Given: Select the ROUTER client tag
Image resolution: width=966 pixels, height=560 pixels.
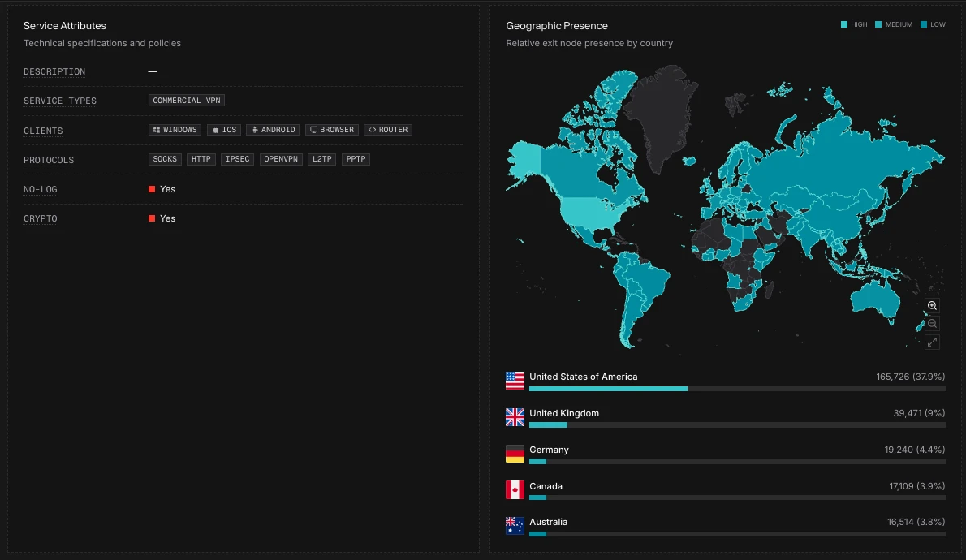Looking at the screenshot, I should [388, 130].
